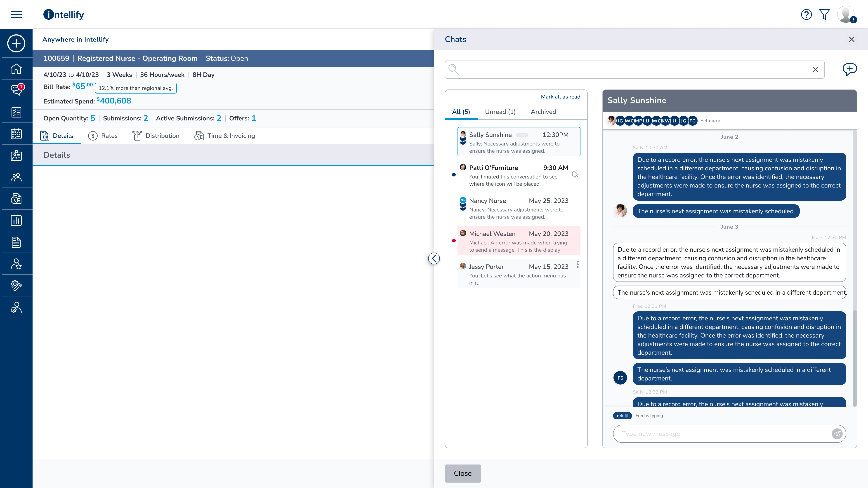This screenshot has width=868, height=488.
Task: Clear the chat search with the X
Action: [816, 69]
